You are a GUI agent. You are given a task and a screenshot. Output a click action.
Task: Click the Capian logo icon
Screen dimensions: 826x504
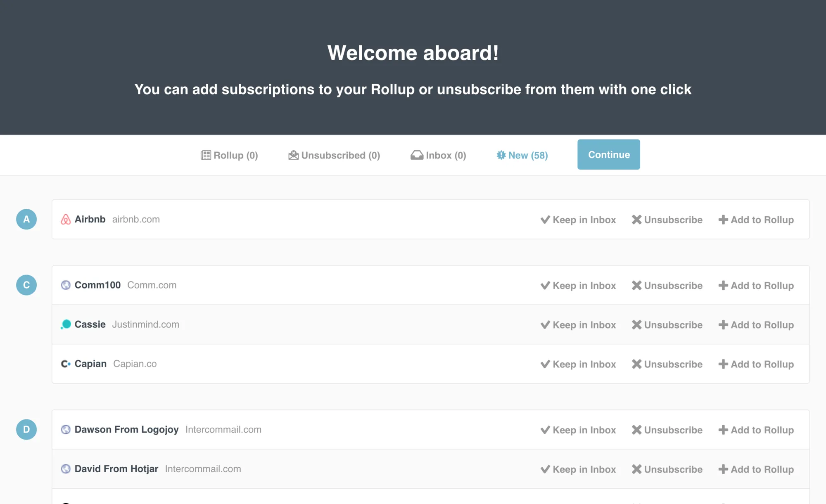pos(66,364)
